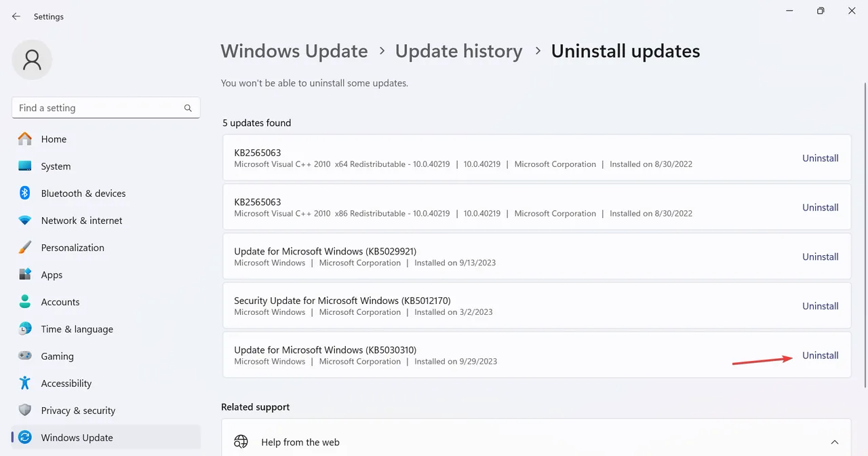Minimize the Settings window
Image resolution: width=868 pixels, height=456 pixels.
click(x=789, y=11)
